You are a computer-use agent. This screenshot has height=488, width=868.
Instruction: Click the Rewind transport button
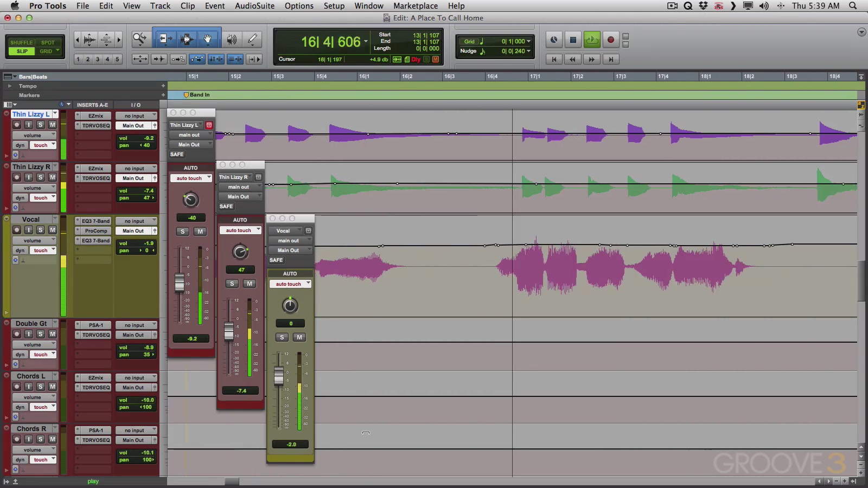click(573, 59)
